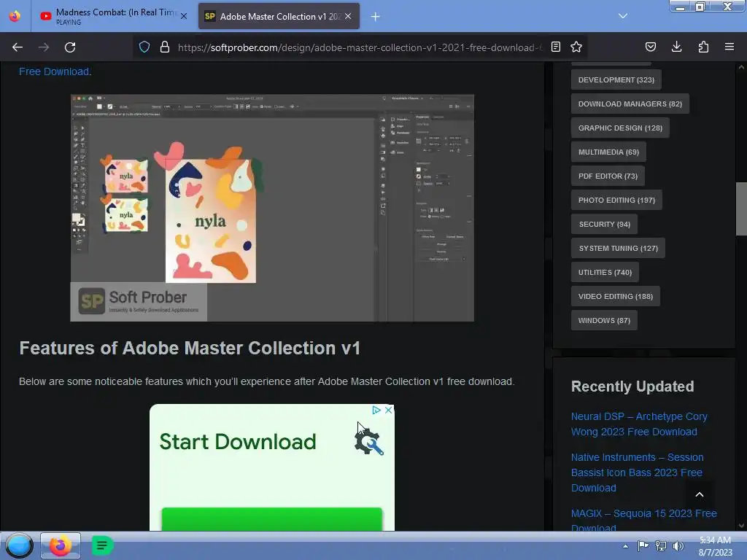747x560 pixels.
Task: Open Native Instruments Session Bassist link
Action: click(x=637, y=472)
